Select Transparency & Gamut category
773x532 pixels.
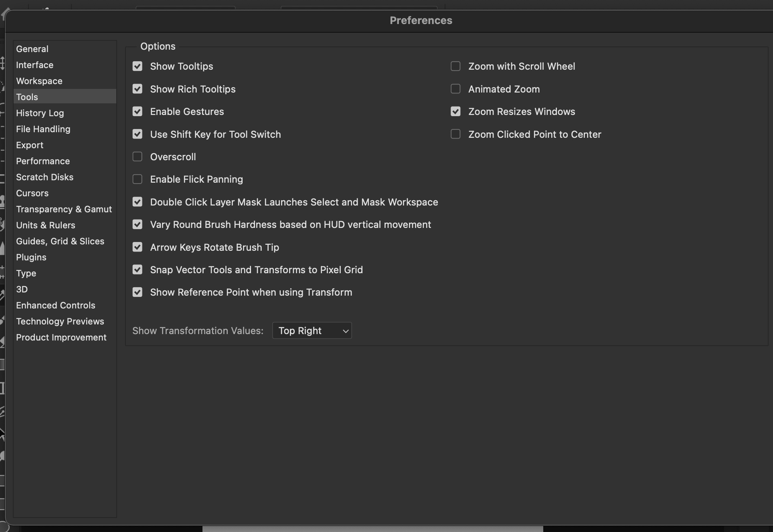click(64, 209)
